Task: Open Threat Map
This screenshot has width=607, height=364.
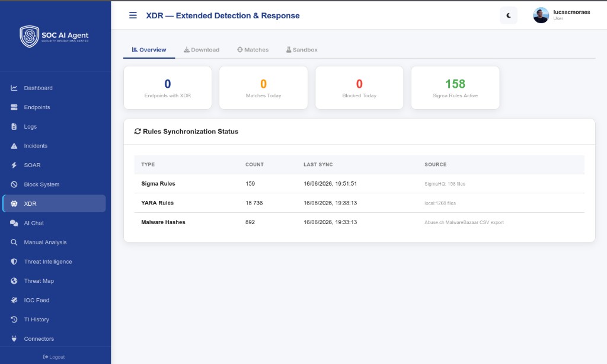Action: [x=54, y=281]
